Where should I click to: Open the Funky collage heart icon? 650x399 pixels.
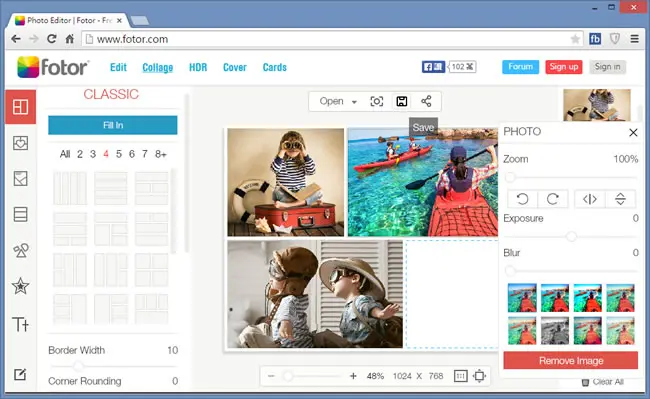pyautogui.click(x=20, y=143)
